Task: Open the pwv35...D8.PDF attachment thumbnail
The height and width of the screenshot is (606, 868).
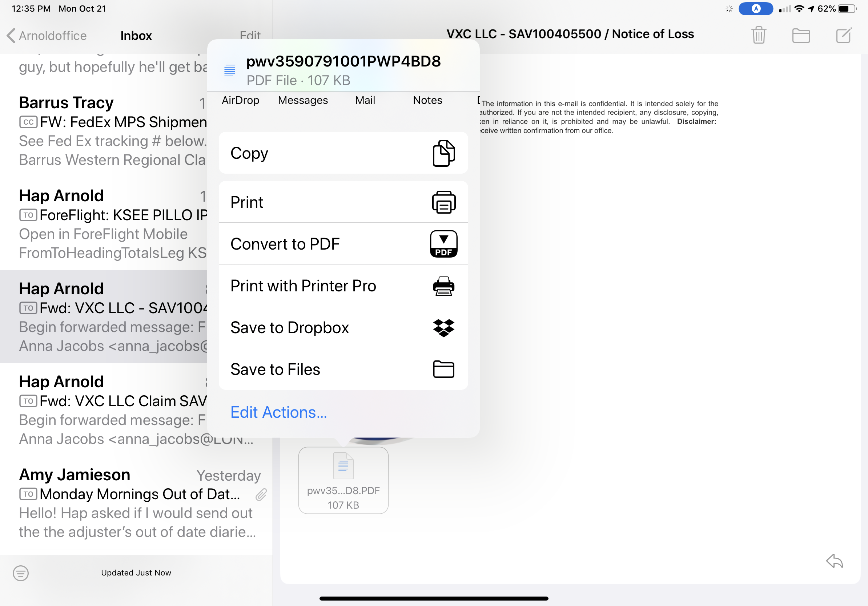Action: (343, 480)
